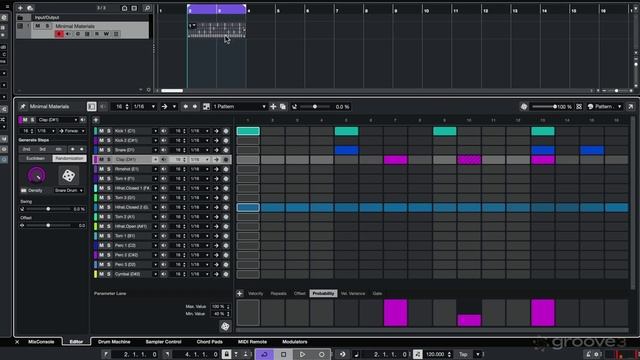The image size is (640, 360).
Task: Select the Gate parameter lane
Action: [x=377, y=293]
